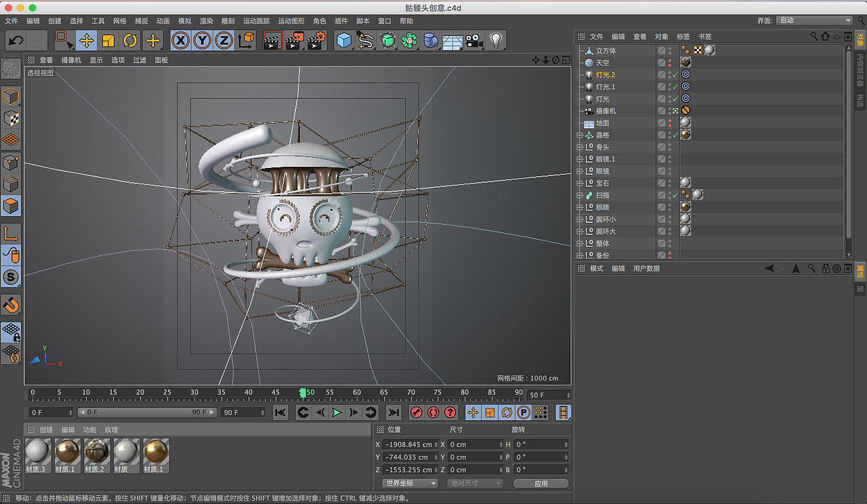The width and height of the screenshot is (867, 504).
Task: Open coordinate system cube icon
Action: (246, 41)
